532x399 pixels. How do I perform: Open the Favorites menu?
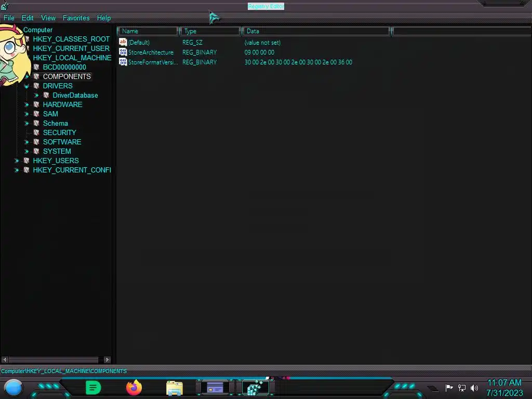pyautogui.click(x=76, y=18)
